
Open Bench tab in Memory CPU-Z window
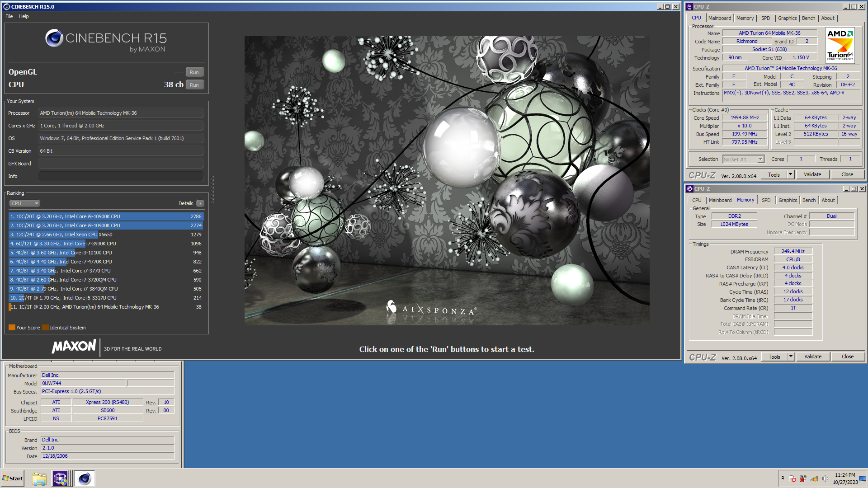click(809, 200)
